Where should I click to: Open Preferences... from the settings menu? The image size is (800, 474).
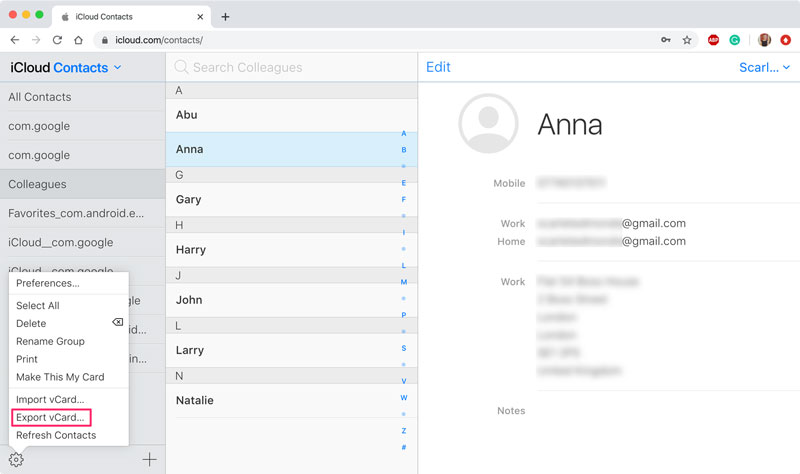pyautogui.click(x=48, y=283)
